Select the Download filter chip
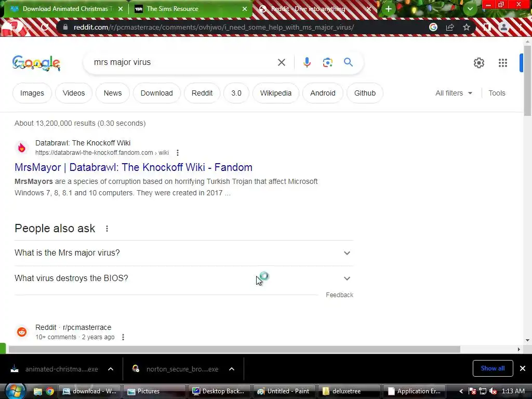This screenshot has height=399, width=532. 157,93
